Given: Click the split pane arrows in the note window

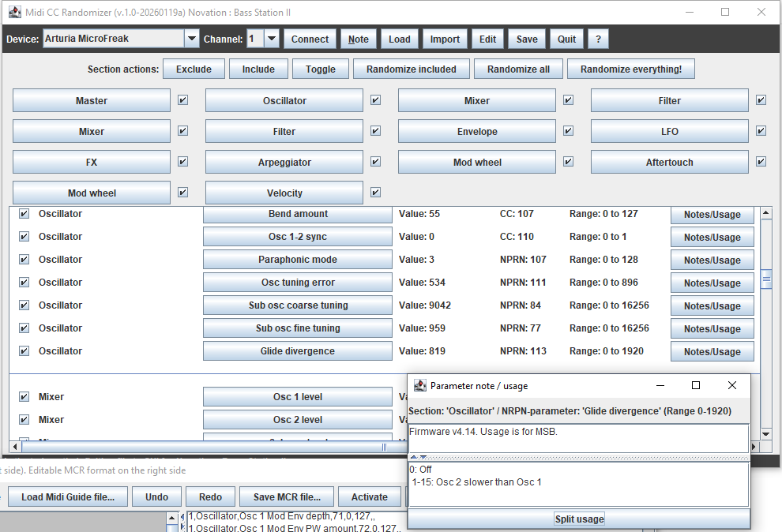Looking at the screenshot, I should [419, 457].
